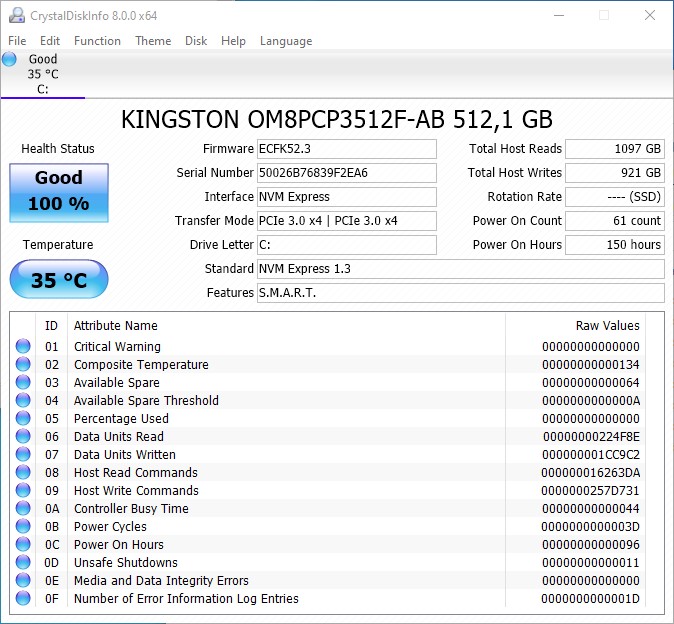The width and height of the screenshot is (674, 624).
Task: Select the Critical Warning attribute name
Action: (117, 346)
